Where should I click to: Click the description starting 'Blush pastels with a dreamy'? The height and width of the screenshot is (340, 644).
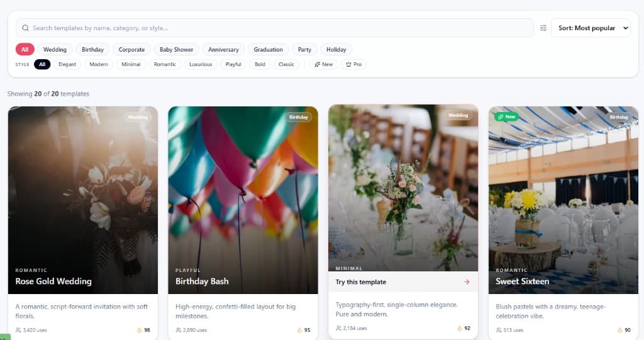tap(551, 311)
